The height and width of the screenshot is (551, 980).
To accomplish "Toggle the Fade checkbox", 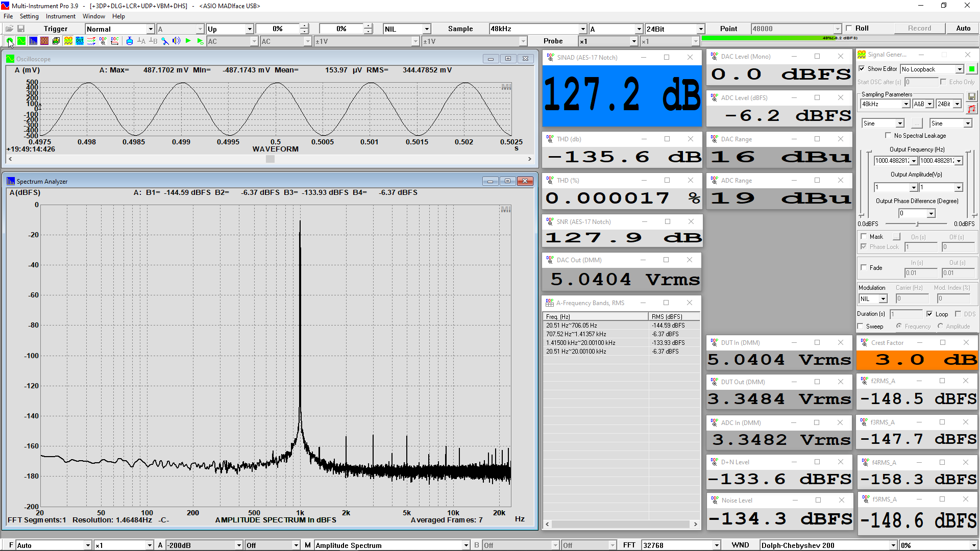I will click(864, 267).
